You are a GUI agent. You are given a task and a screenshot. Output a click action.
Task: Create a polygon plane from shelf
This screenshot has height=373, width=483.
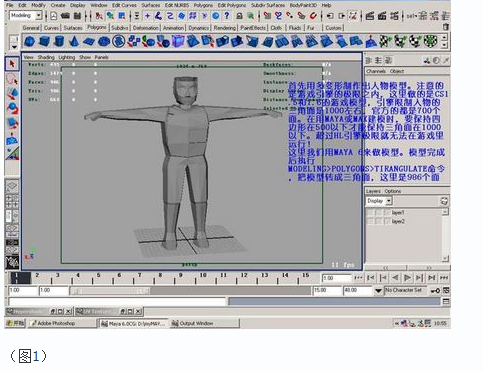89,42
